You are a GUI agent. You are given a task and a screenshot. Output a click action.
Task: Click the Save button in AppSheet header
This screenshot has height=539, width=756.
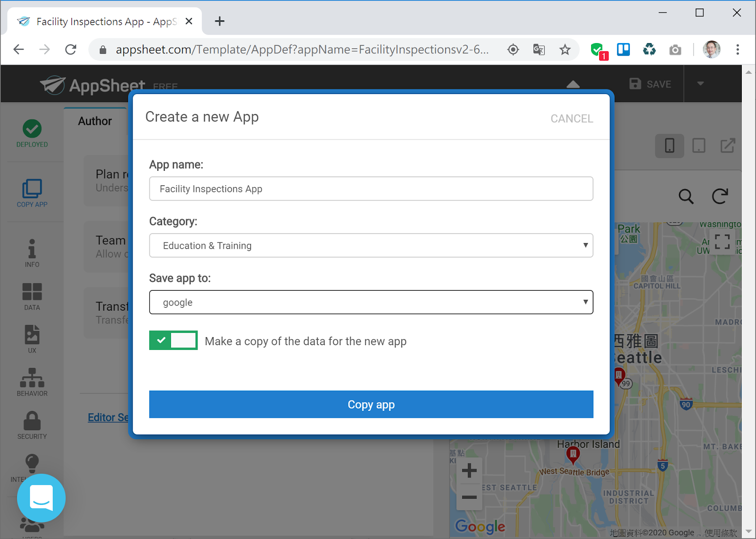[x=650, y=84]
